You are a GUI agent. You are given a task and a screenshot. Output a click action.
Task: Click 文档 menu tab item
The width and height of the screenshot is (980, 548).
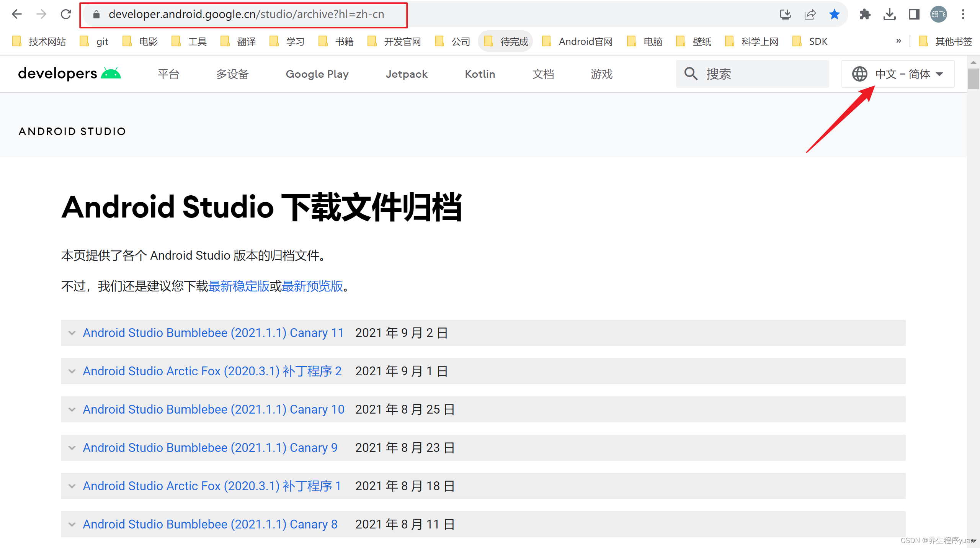click(543, 74)
